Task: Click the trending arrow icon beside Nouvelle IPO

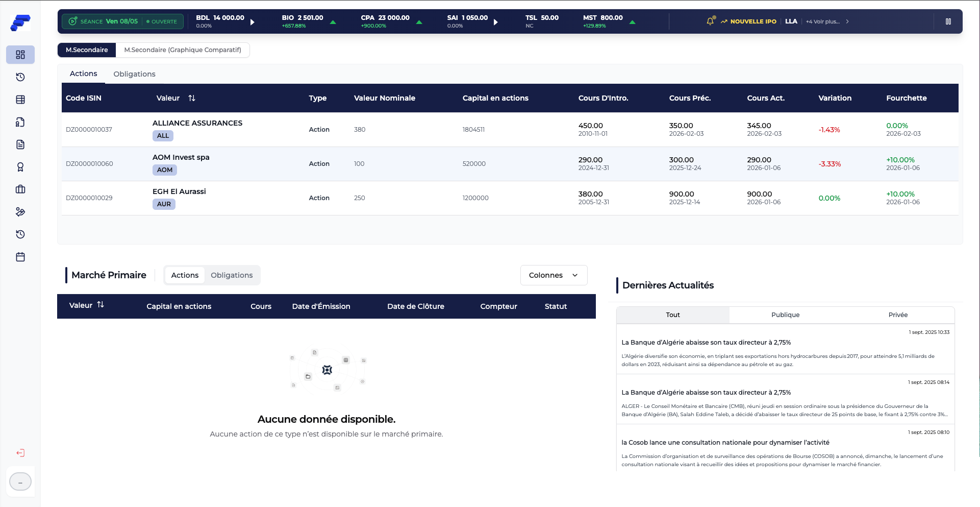Action: pyautogui.click(x=724, y=21)
